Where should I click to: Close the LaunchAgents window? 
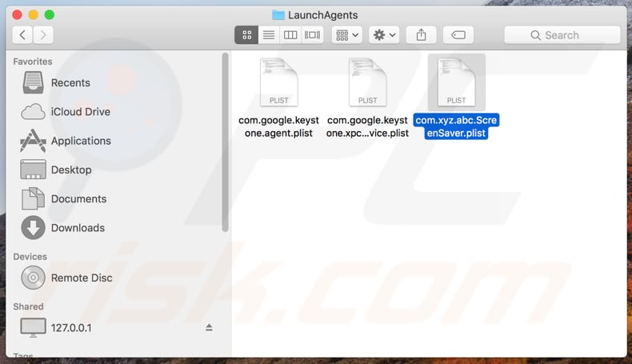17,15
